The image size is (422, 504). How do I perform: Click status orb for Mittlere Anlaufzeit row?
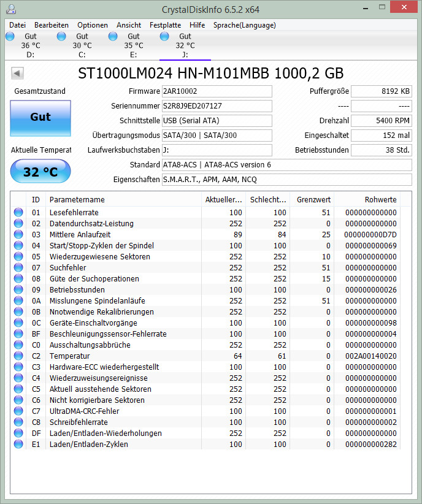18,234
